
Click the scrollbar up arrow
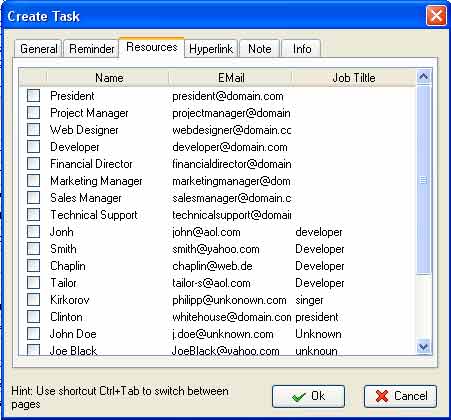423,77
